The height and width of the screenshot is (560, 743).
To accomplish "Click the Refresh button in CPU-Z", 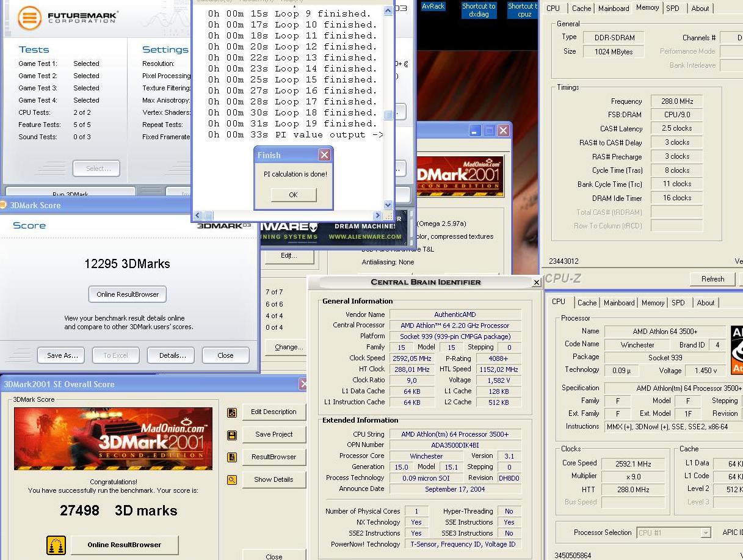I will pos(712,279).
